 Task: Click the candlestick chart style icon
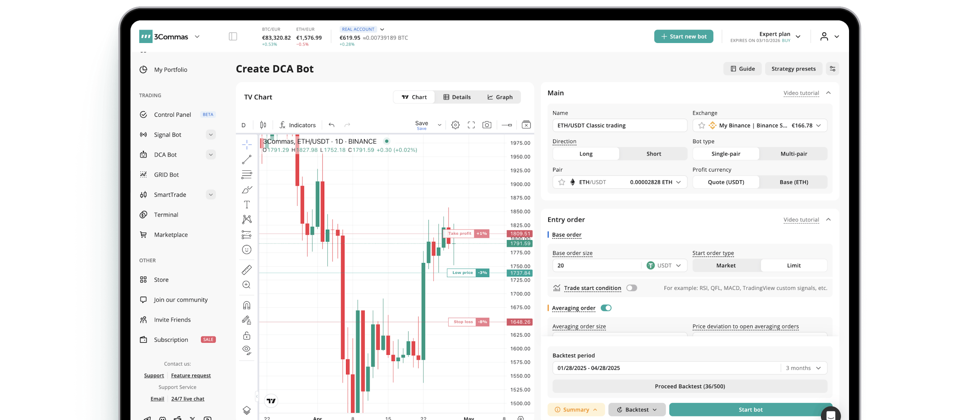click(263, 125)
